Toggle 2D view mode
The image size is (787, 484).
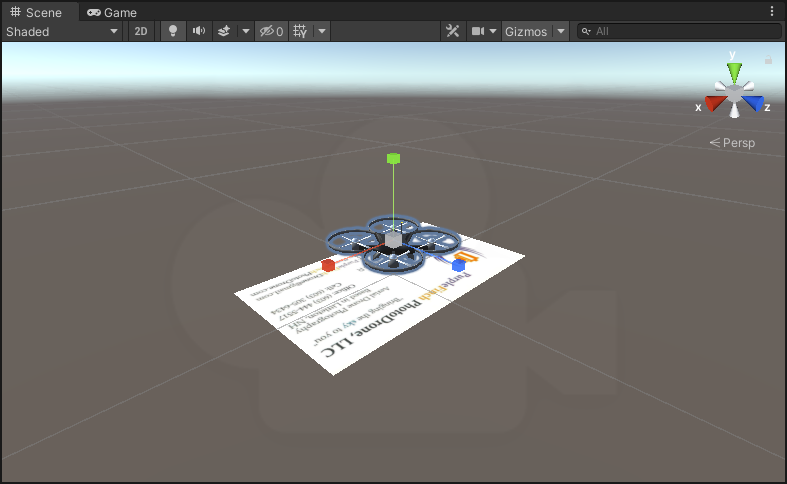(x=141, y=32)
